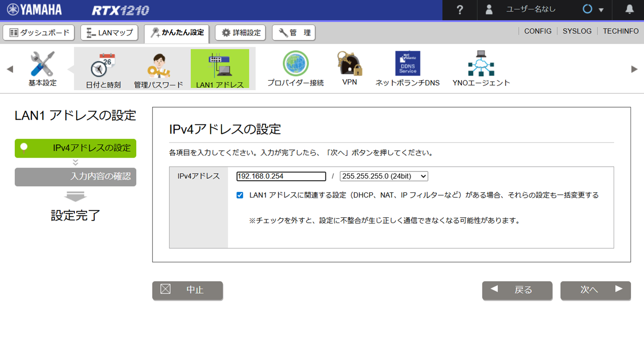This screenshot has height=349, width=644.
Task: Open 管理パスワード settings via the key icon
Action: (x=158, y=64)
